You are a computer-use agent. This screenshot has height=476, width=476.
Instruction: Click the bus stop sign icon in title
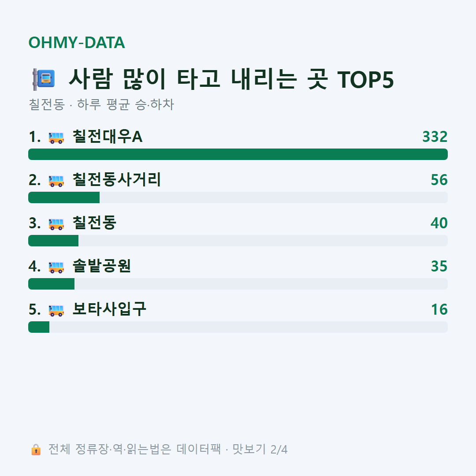point(44,79)
